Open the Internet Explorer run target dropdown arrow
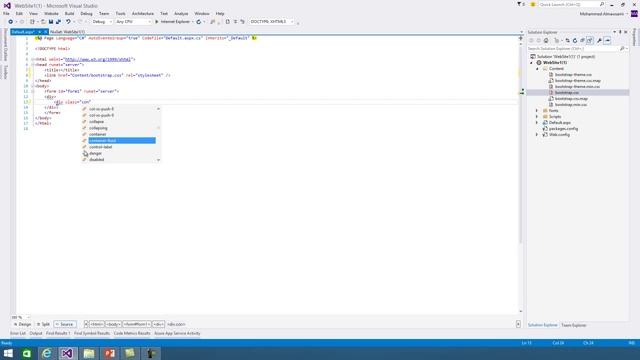 pyautogui.click(x=193, y=22)
